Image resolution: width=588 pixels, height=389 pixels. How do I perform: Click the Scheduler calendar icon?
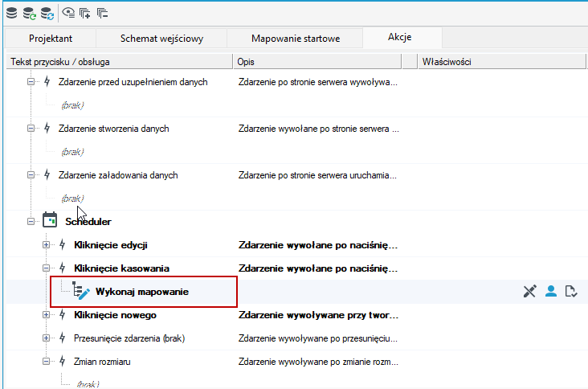click(x=50, y=220)
